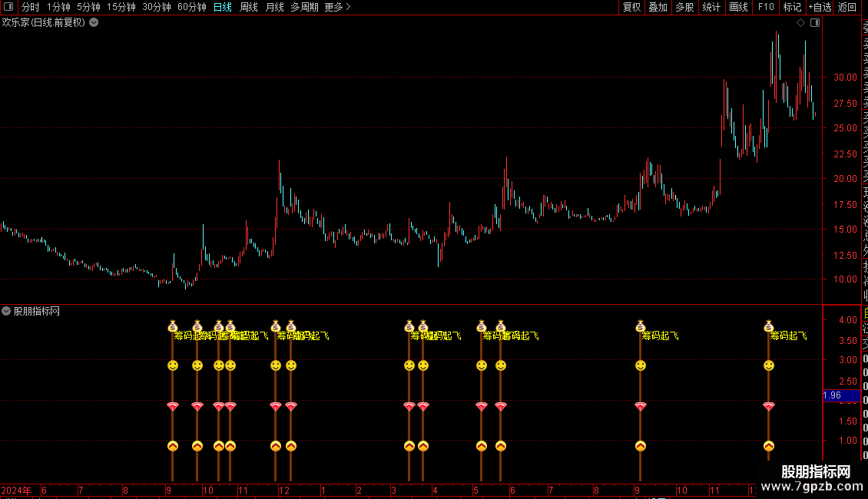This screenshot has height=499, width=868.
Task: Click the red diamond on the September 2025 signal
Action: 641,406
